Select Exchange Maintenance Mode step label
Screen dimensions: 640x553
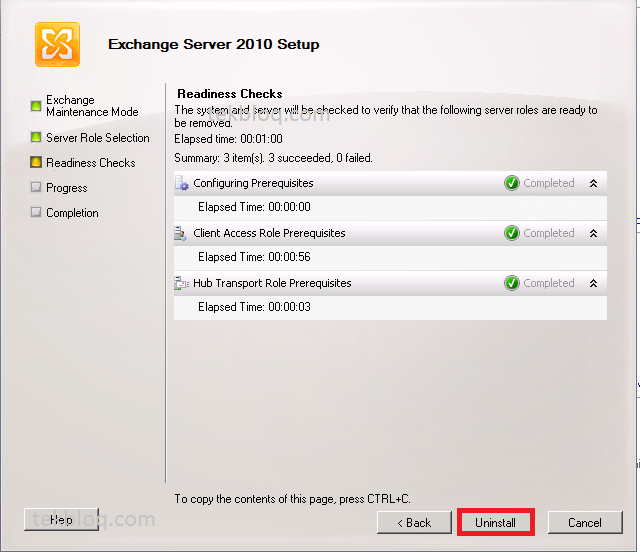pos(92,106)
